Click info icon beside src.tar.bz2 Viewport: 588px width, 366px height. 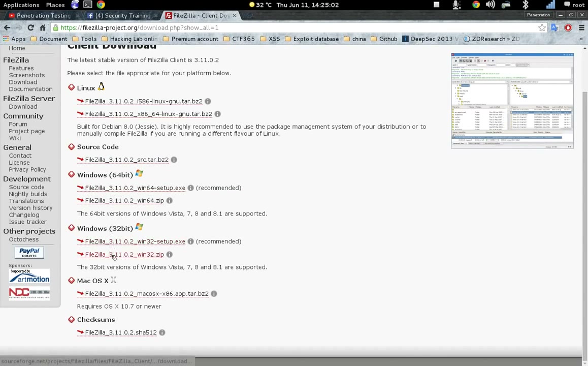[174, 160]
